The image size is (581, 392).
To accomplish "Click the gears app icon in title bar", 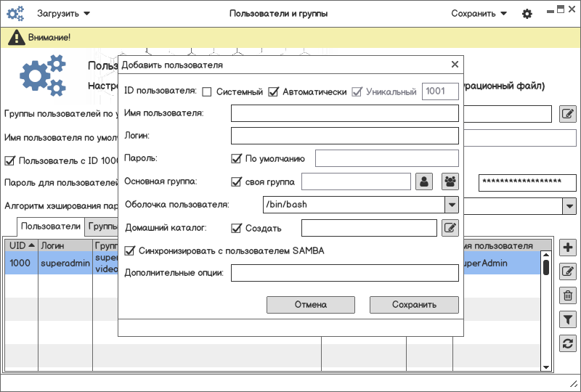I will pyautogui.click(x=15, y=14).
